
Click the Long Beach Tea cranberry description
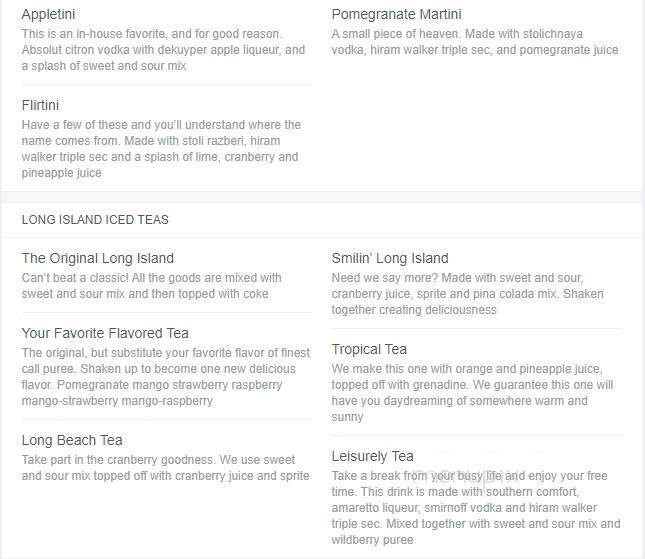[x=165, y=468]
